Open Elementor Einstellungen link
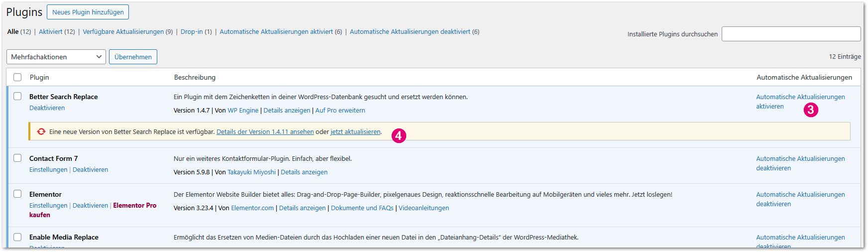 pyautogui.click(x=48, y=205)
